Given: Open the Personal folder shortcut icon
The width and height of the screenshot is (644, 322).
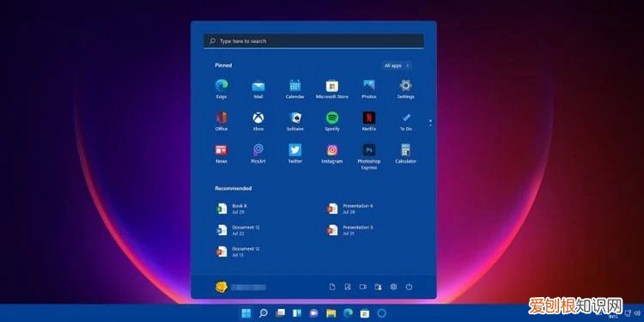Looking at the screenshot, I should 378,287.
